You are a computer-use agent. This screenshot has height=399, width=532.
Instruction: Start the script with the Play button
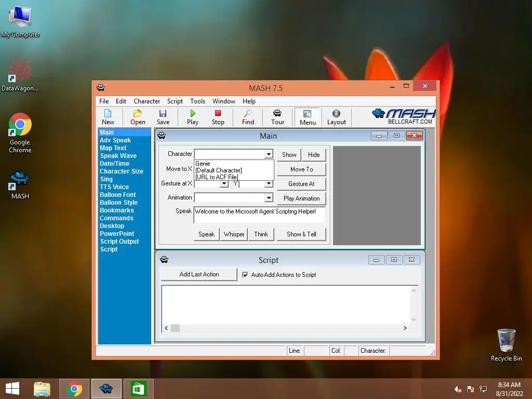[193, 117]
